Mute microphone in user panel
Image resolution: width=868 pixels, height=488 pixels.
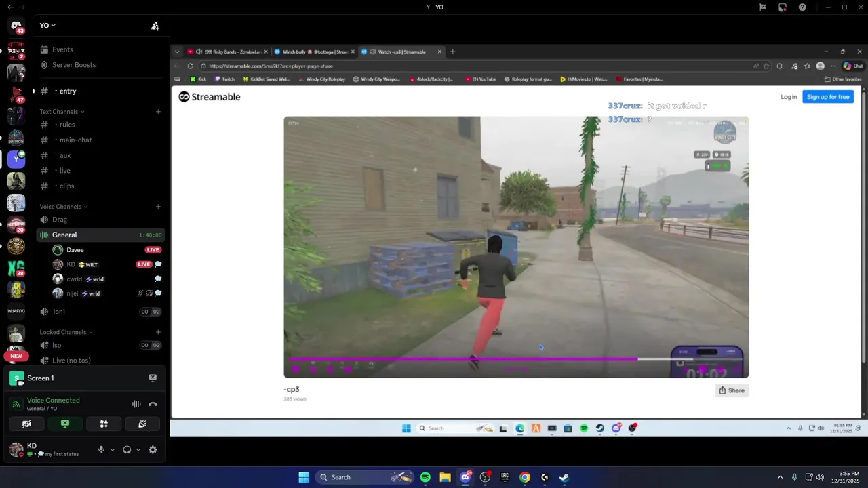click(x=101, y=449)
